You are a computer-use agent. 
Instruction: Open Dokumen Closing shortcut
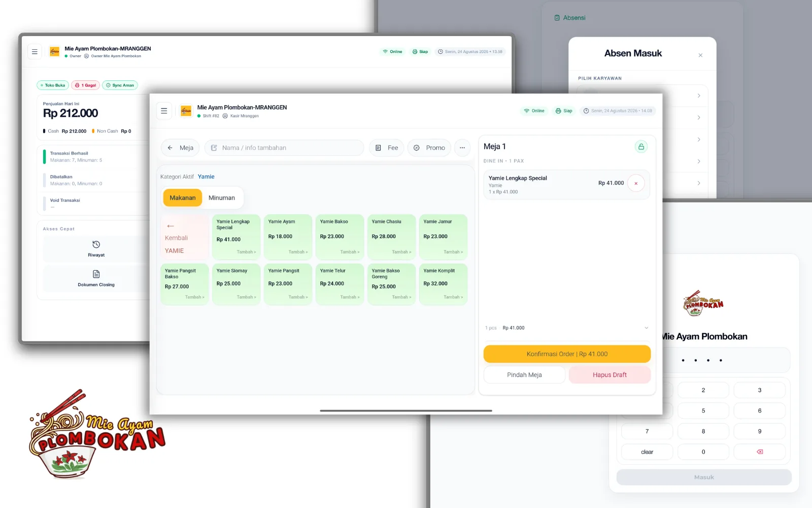(96, 278)
